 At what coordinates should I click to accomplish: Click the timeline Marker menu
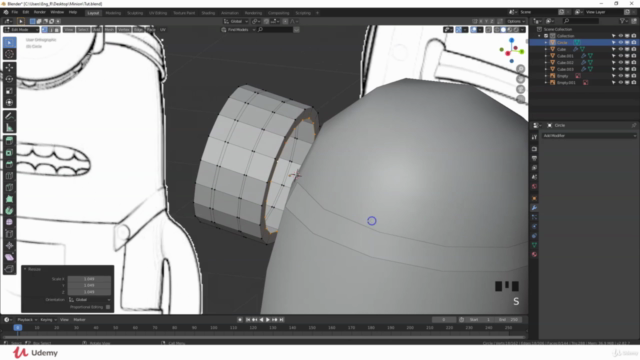pyautogui.click(x=79, y=320)
